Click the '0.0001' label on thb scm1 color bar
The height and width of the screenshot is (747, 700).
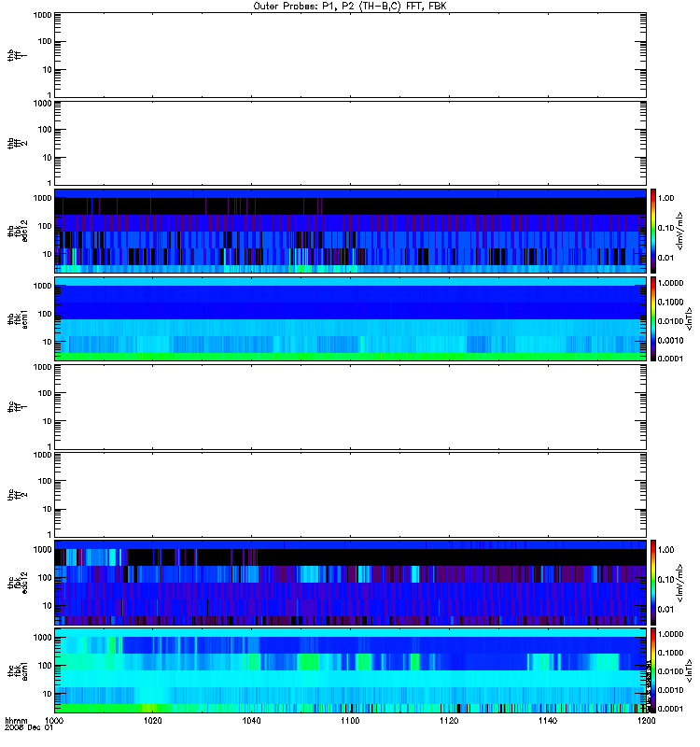tap(670, 359)
